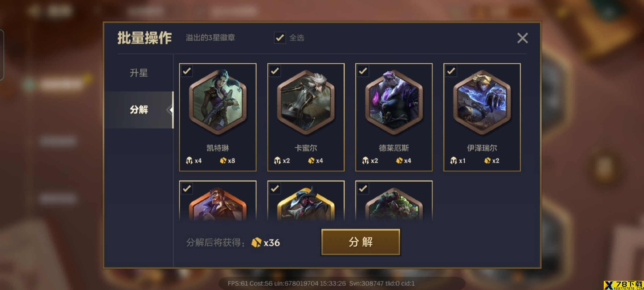Switch to the 升星 tab
Viewport: 644px width, 290px height.
(x=139, y=73)
